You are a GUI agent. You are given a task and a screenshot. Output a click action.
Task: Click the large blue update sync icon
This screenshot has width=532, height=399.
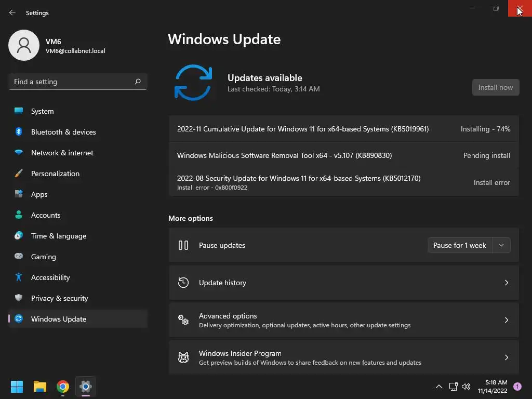pyautogui.click(x=193, y=83)
